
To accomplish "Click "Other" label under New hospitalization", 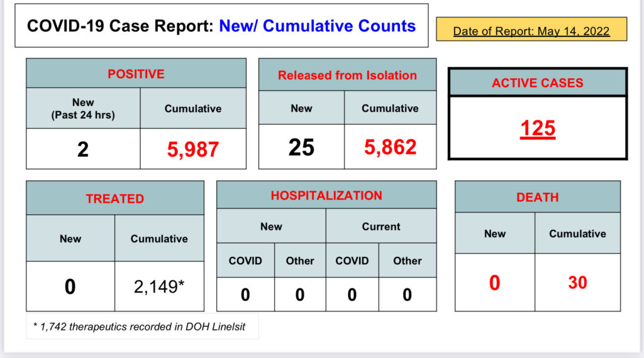I will coord(300,261).
